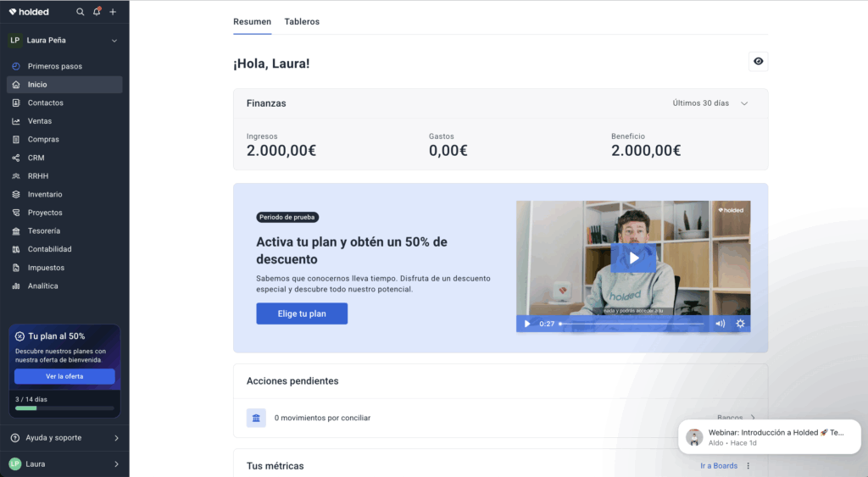Click the Inventario stacked layers icon
The image size is (868, 477).
[x=16, y=194]
